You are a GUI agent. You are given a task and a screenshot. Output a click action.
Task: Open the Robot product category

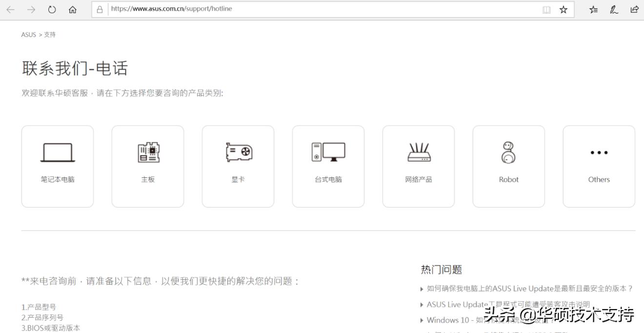(x=508, y=166)
